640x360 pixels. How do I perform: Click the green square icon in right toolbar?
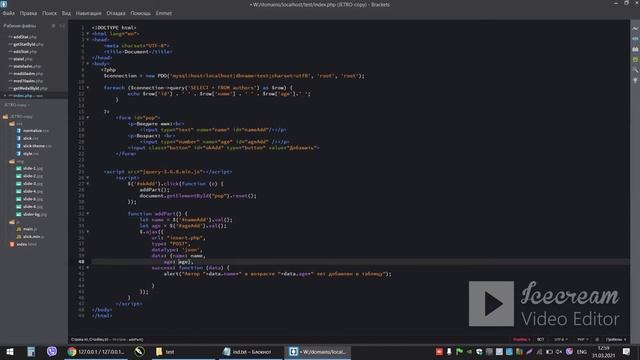635,60
